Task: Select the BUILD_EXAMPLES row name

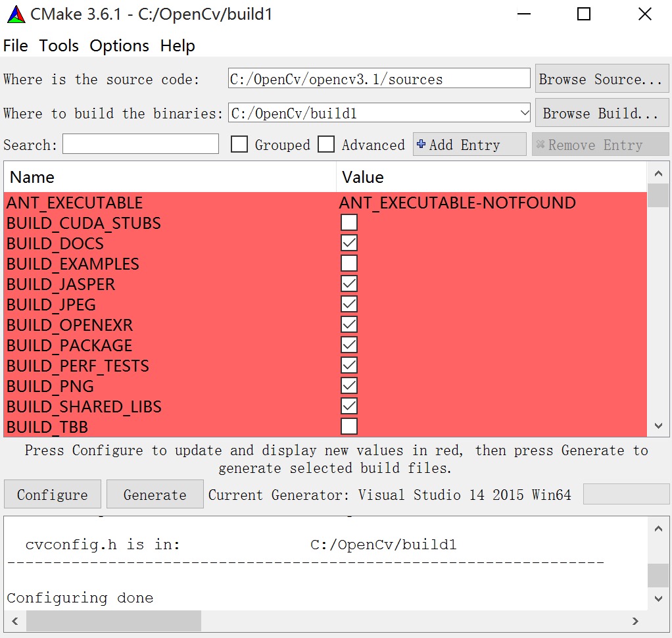Action: pyautogui.click(x=73, y=264)
